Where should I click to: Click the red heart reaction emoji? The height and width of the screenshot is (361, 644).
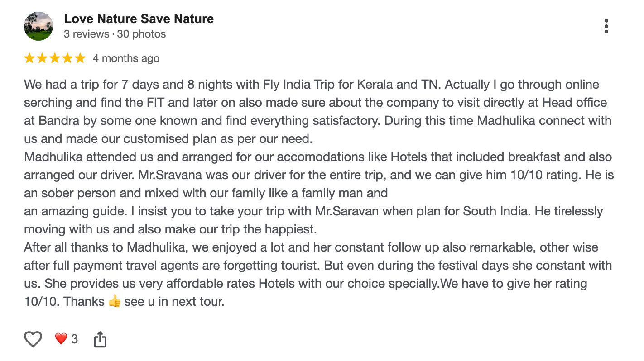click(x=61, y=339)
